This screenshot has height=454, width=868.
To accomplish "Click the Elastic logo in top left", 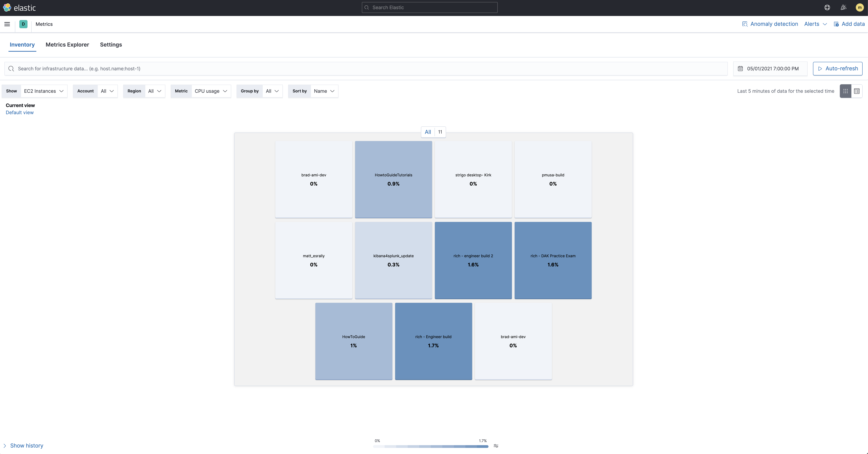I will pos(20,7).
